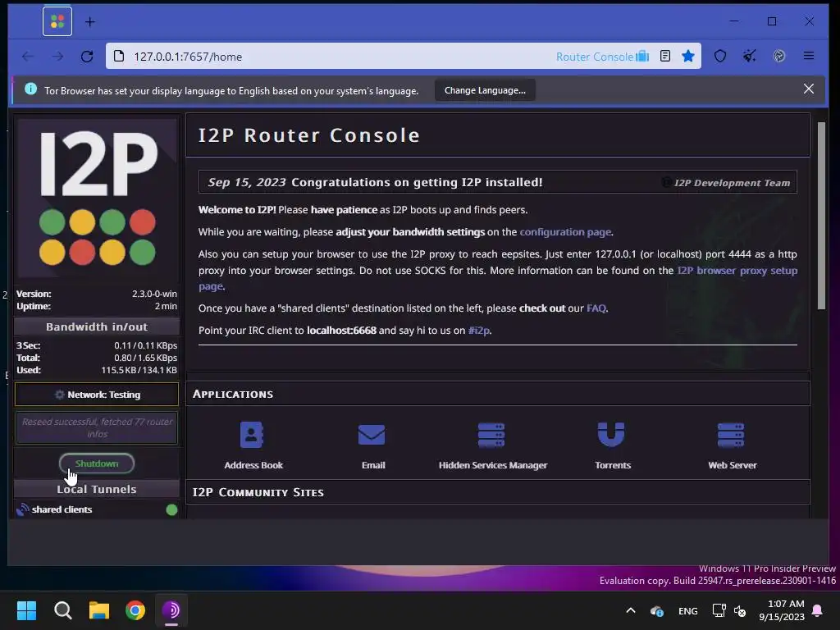This screenshot has height=630, width=840.
Task: Click the New Identity broom icon
Action: point(750,56)
